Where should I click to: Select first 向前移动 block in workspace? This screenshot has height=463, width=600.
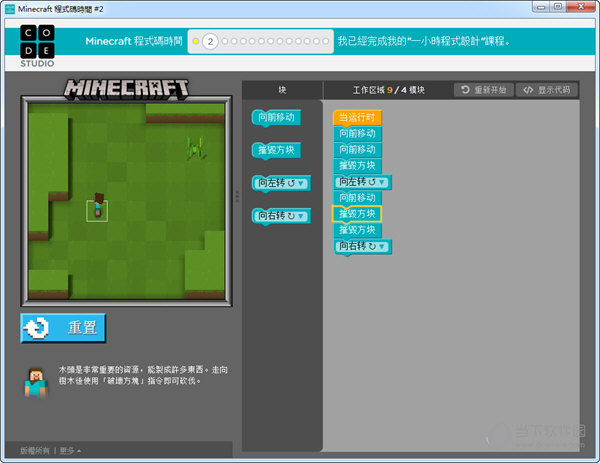(357, 134)
